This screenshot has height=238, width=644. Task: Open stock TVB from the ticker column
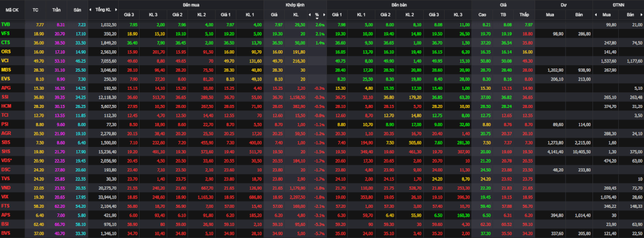(6, 24)
